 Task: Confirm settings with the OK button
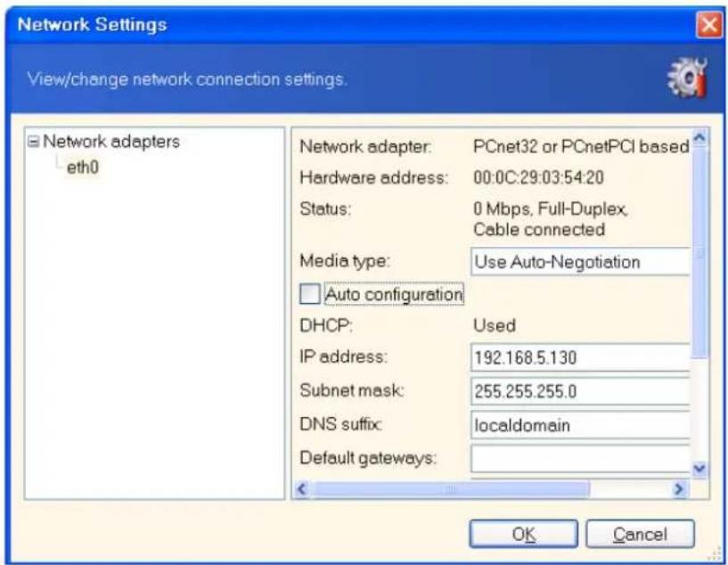click(x=523, y=534)
